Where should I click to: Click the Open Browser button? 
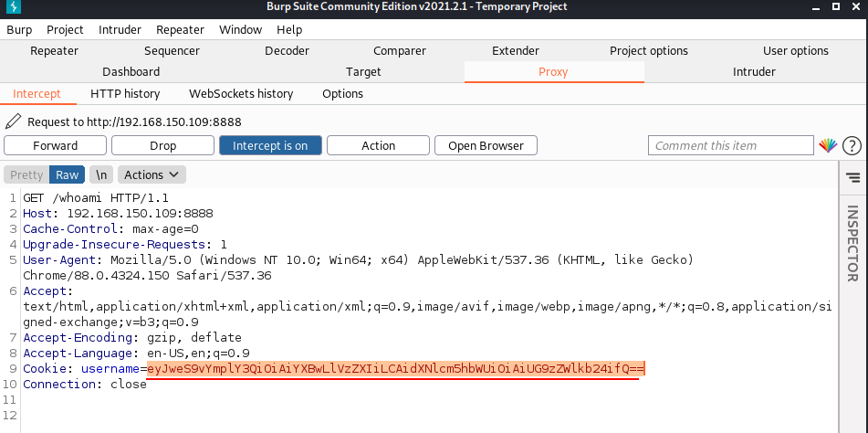(x=486, y=145)
